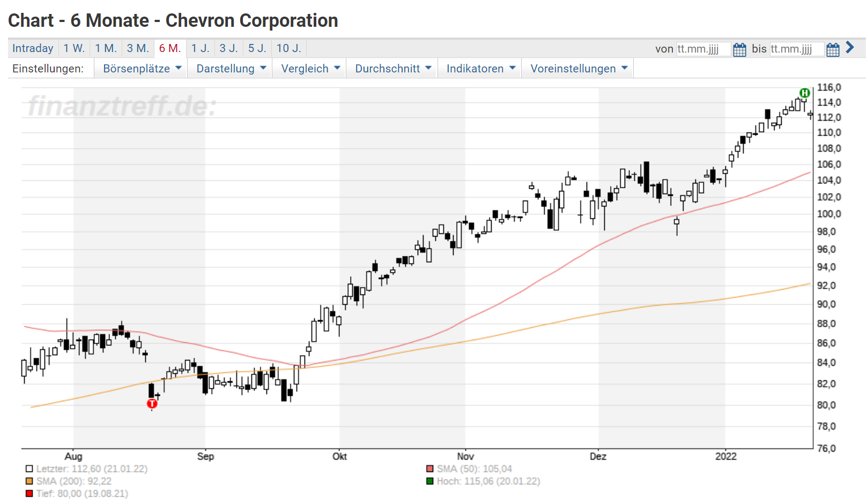Click the green Hoch legend swatch
The height and width of the screenshot is (501, 868).
coord(430,481)
